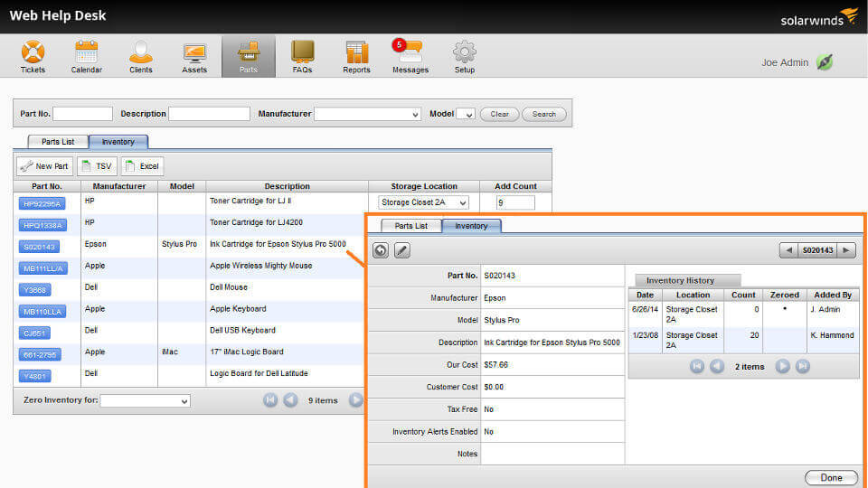Switch to Parts List tab in detail panel
The width and height of the screenshot is (868, 488).
(411, 226)
